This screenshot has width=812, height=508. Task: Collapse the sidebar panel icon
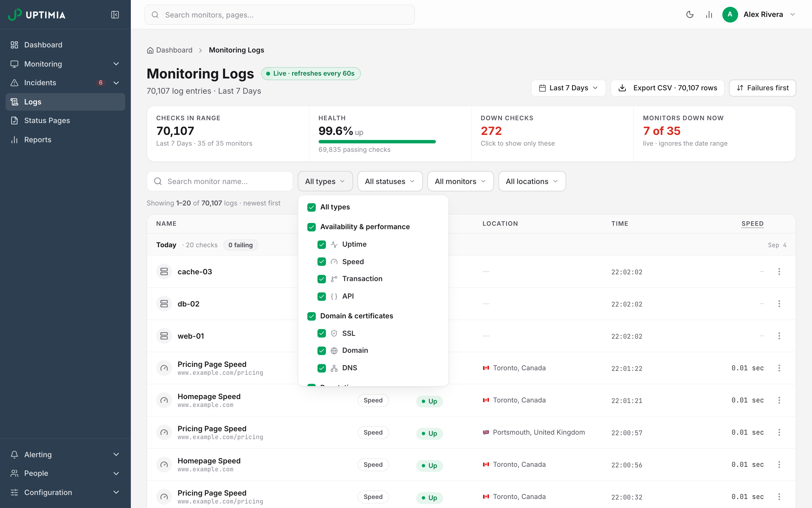[115, 14]
